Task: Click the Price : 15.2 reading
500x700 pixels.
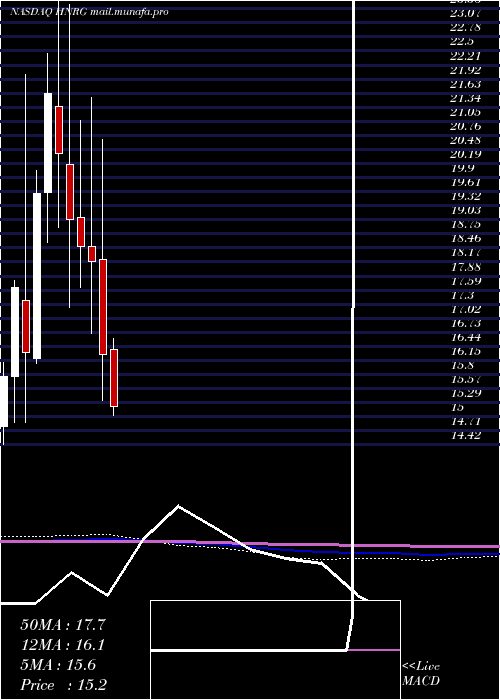Action: coord(63,685)
